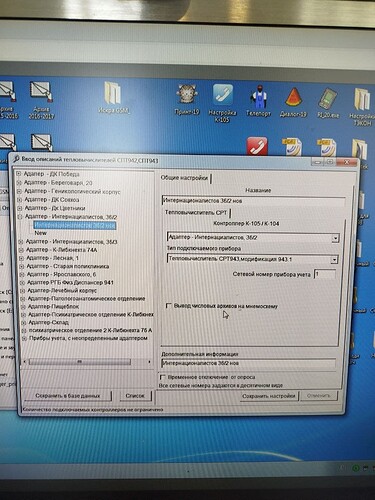Click the tree scrollbar's left arrow
Image resolution: width=375 pixels, height=500 pixels.
pos(25,361)
